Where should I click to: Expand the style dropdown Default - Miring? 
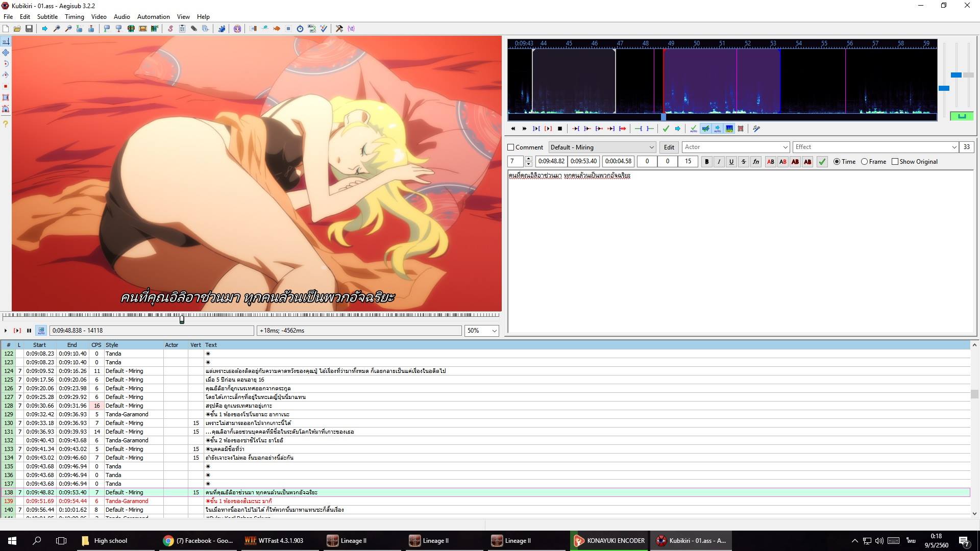651,147
